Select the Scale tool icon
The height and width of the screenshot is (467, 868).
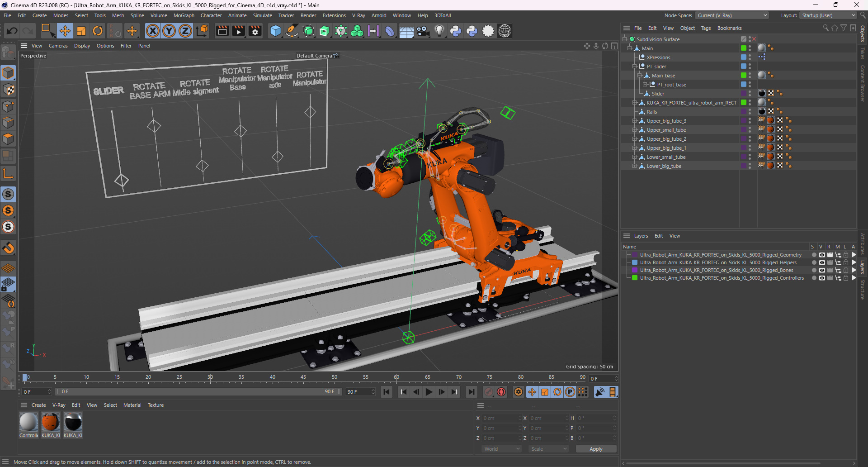[x=81, y=31]
